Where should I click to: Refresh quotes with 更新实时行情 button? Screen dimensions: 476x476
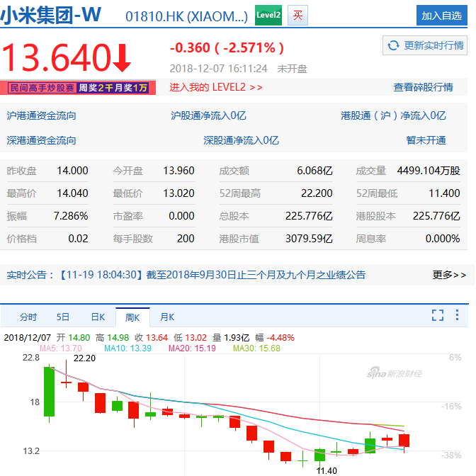425,45
